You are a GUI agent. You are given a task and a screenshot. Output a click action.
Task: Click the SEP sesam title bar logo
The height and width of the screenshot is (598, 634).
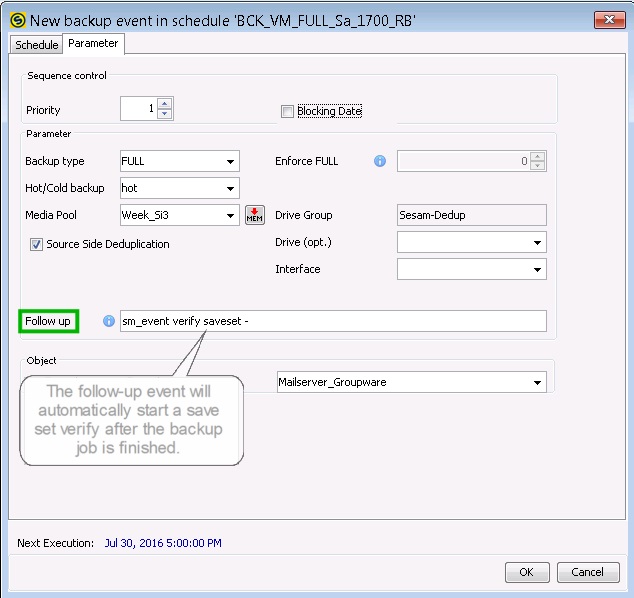point(18,20)
